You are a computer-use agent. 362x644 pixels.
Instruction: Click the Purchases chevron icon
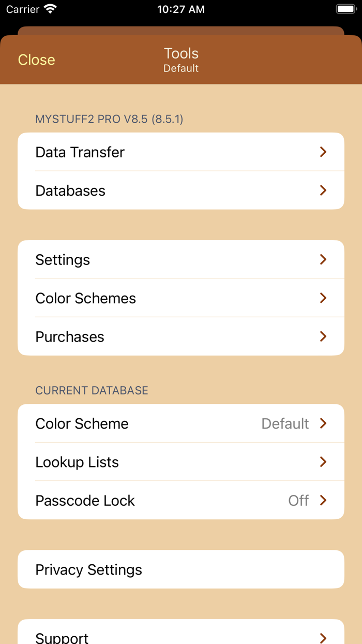323,336
